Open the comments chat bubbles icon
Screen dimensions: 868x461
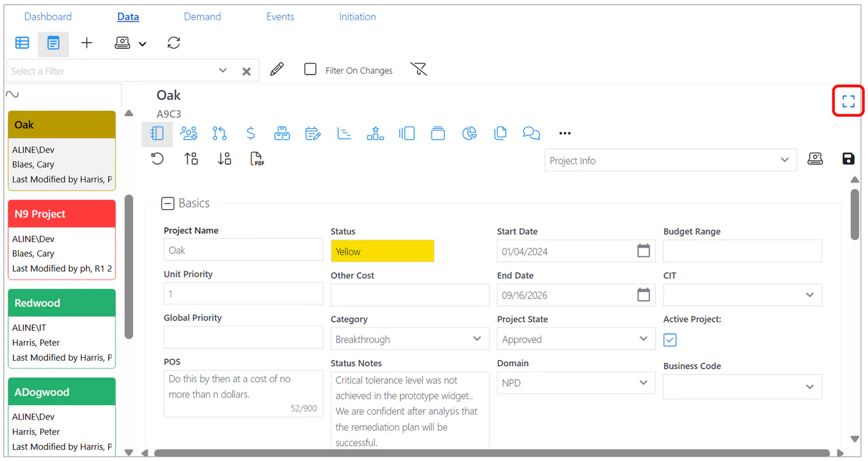point(531,133)
